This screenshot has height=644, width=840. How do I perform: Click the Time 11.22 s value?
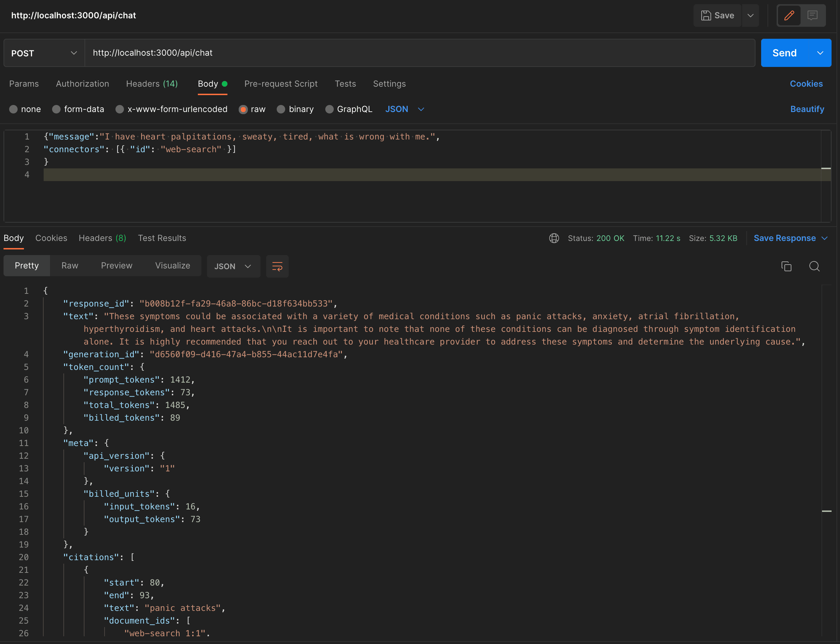pos(668,238)
